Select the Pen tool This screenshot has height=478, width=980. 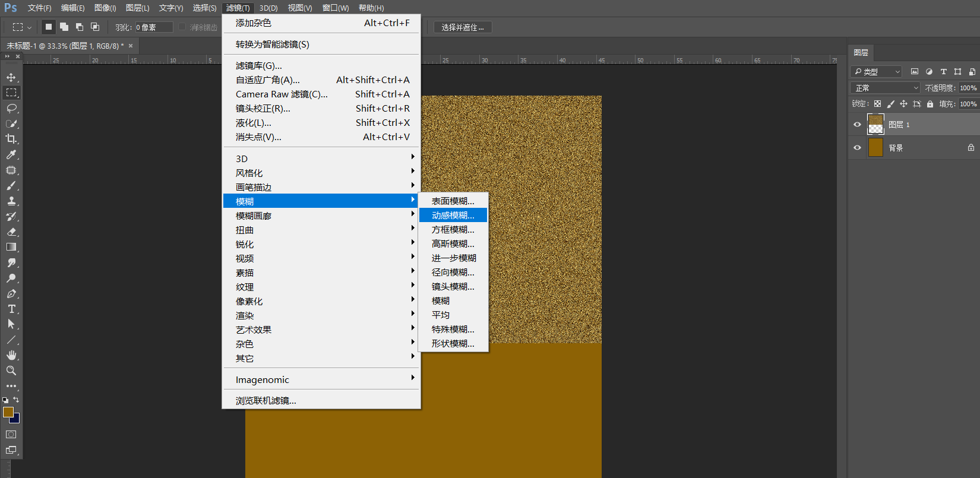[x=11, y=293]
